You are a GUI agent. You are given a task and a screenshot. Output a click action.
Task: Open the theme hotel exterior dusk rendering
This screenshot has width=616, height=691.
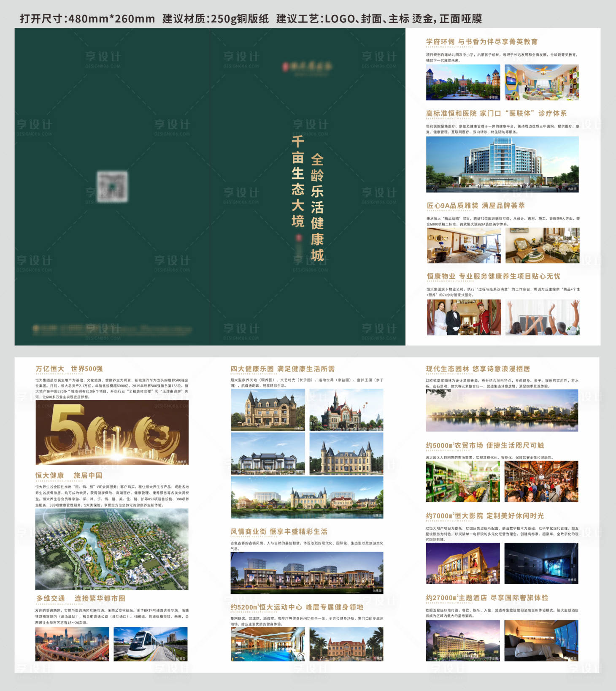pyautogui.click(x=463, y=640)
